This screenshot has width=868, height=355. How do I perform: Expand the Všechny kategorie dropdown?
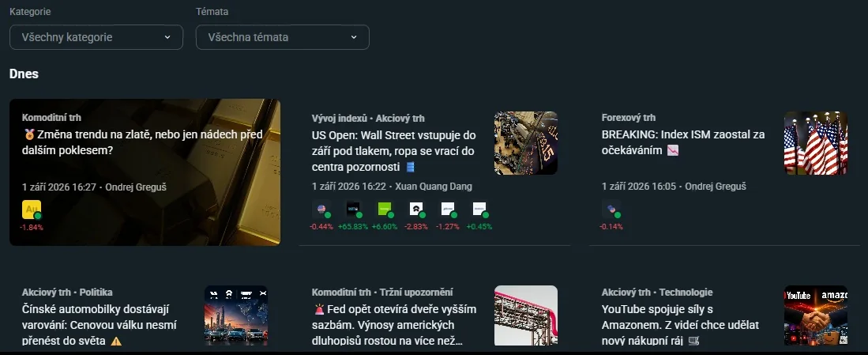[x=96, y=37]
